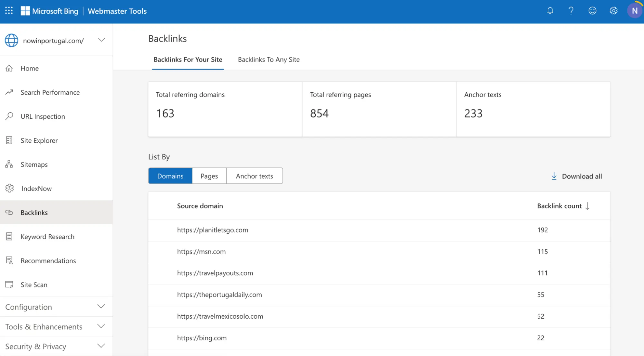Click the URL Inspection magnifier icon
The image size is (644, 356).
pos(9,116)
